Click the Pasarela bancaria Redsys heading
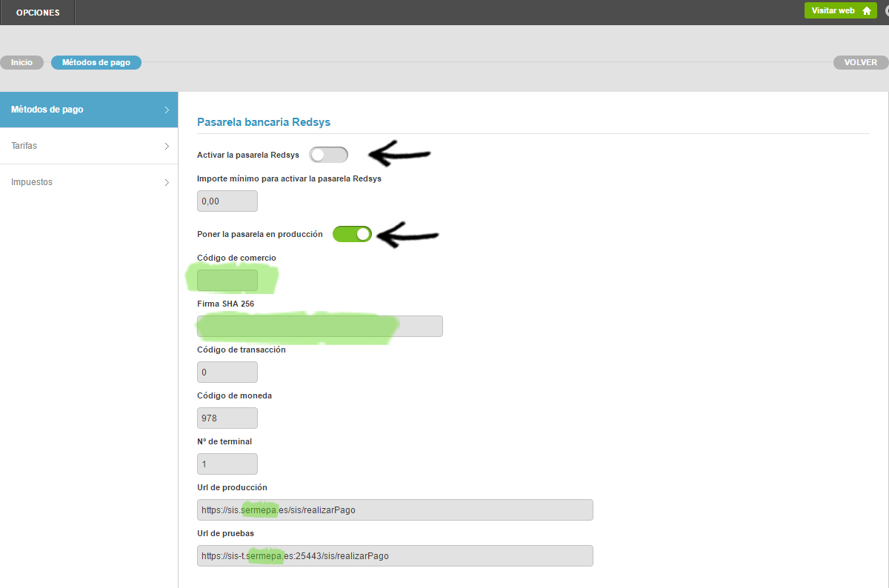Image resolution: width=889 pixels, height=588 pixels. (264, 121)
